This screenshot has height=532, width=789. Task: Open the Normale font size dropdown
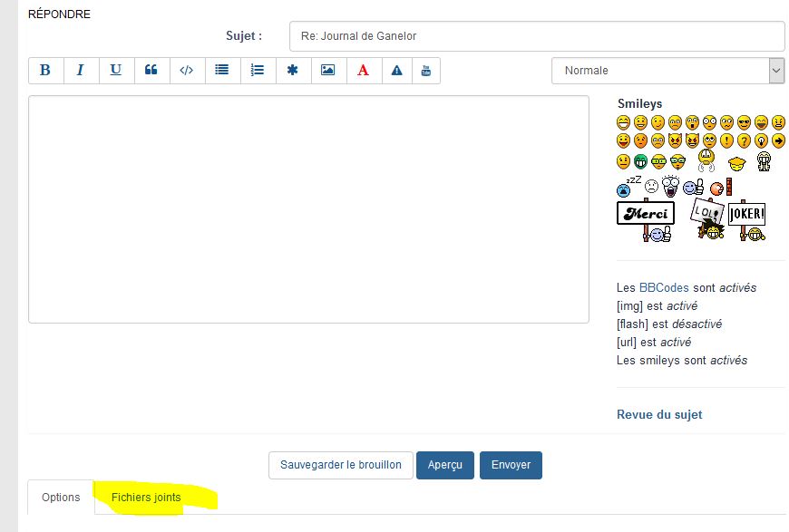point(667,71)
